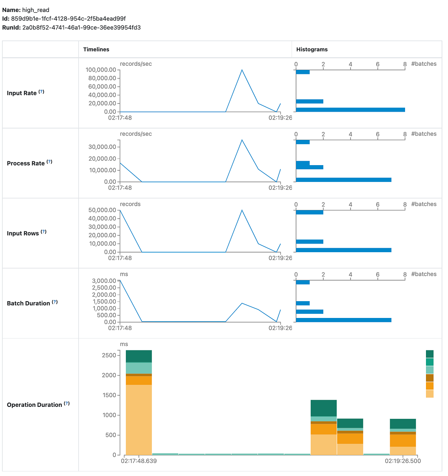Select the brown legend swatch
The image size is (448, 476).
pos(430,378)
